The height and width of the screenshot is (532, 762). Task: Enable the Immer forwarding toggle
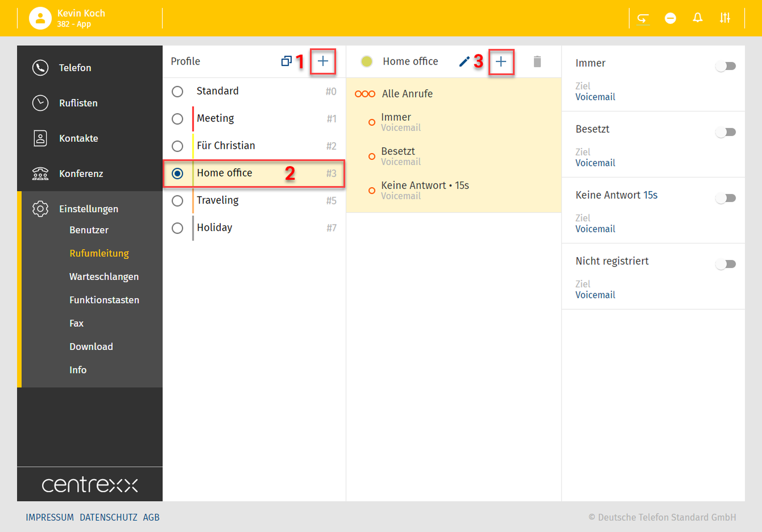coord(725,66)
